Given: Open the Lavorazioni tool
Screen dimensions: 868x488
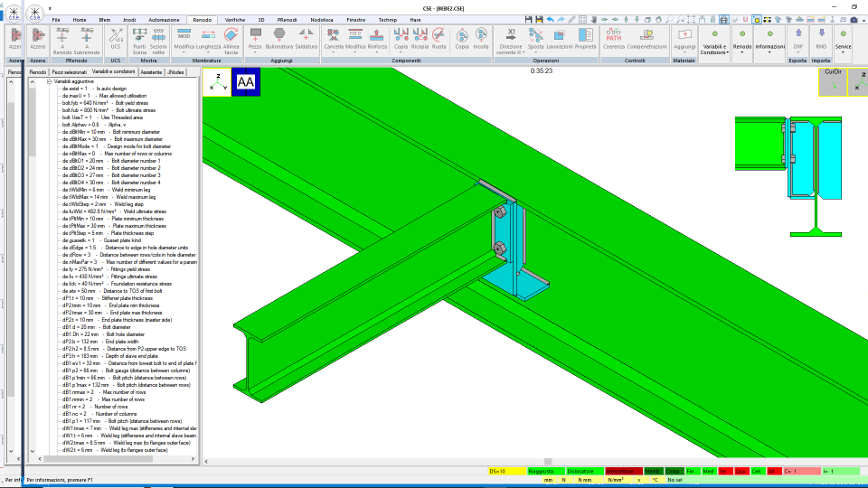Looking at the screenshot, I should tap(559, 39).
